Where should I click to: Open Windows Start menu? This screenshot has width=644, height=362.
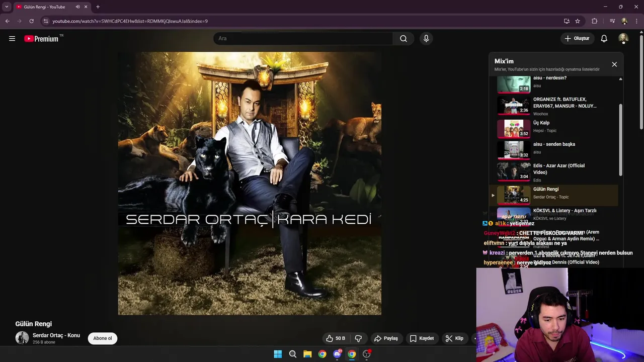point(278,354)
